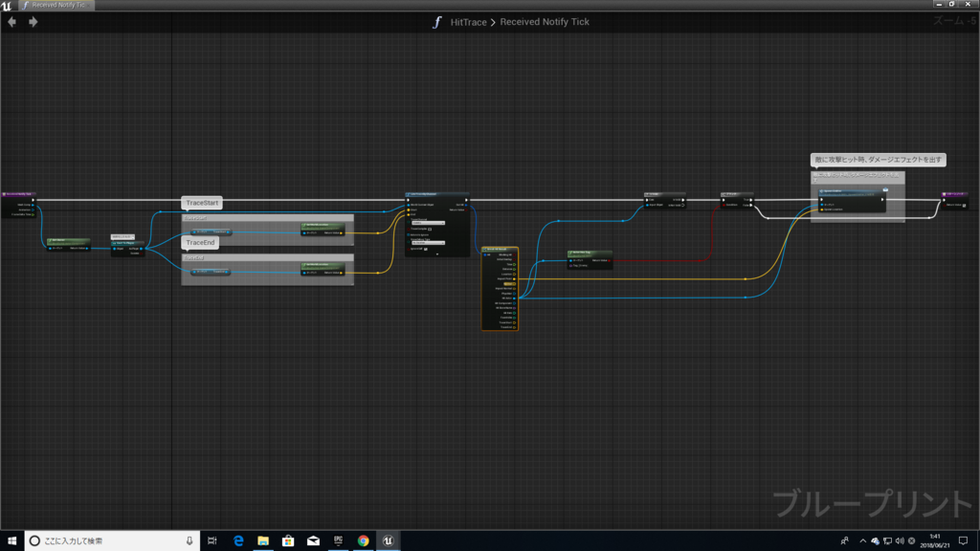Screen dimensions: 980x551
Task: Open Task View from taskbar
Action: click(212, 540)
